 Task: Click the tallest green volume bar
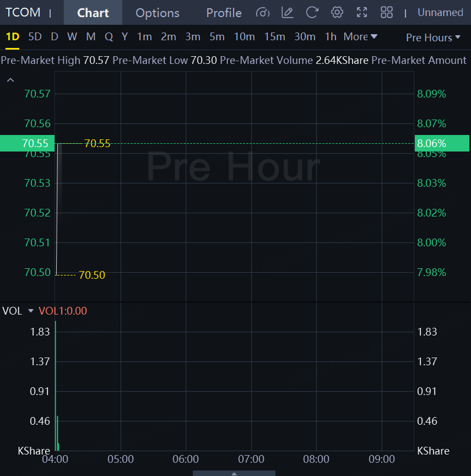[56, 386]
